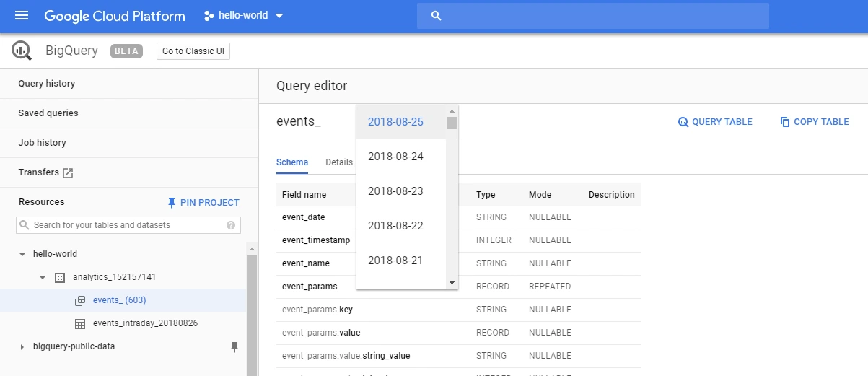868x376 pixels.
Task: Click the pin icon next to bigquery-public-data
Action: (x=234, y=347)
